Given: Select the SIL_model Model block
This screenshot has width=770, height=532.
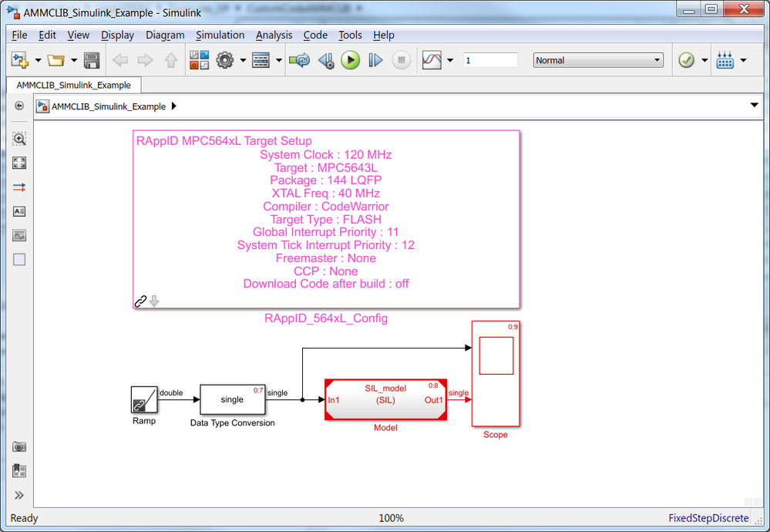Looking at the screenshot, I should coord(385,399).
